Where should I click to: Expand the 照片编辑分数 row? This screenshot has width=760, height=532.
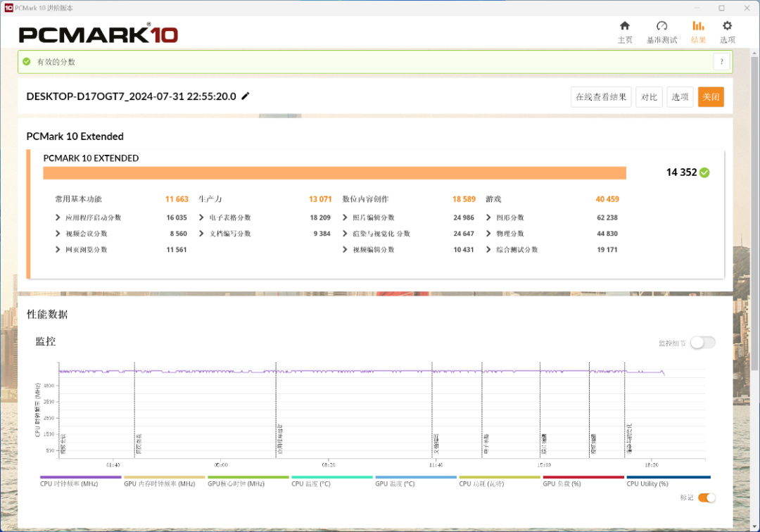[345, 217]
